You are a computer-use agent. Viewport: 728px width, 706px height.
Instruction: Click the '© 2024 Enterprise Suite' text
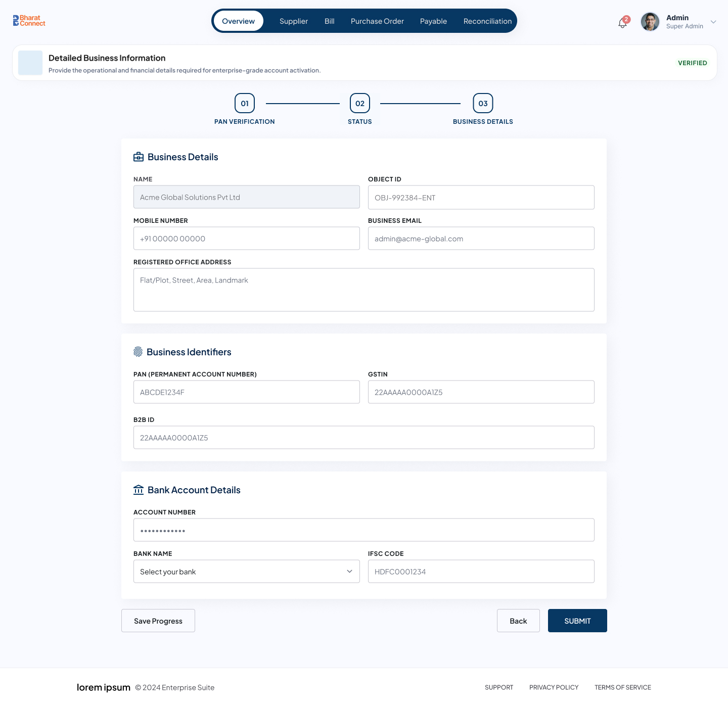[175, 688]
